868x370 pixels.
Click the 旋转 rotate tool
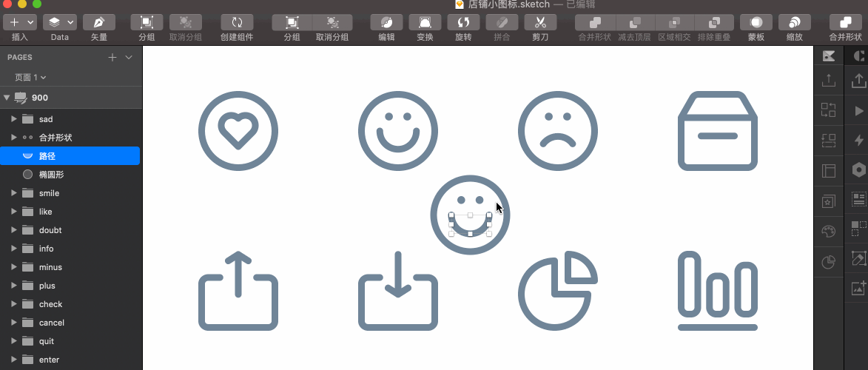point(463,22)
